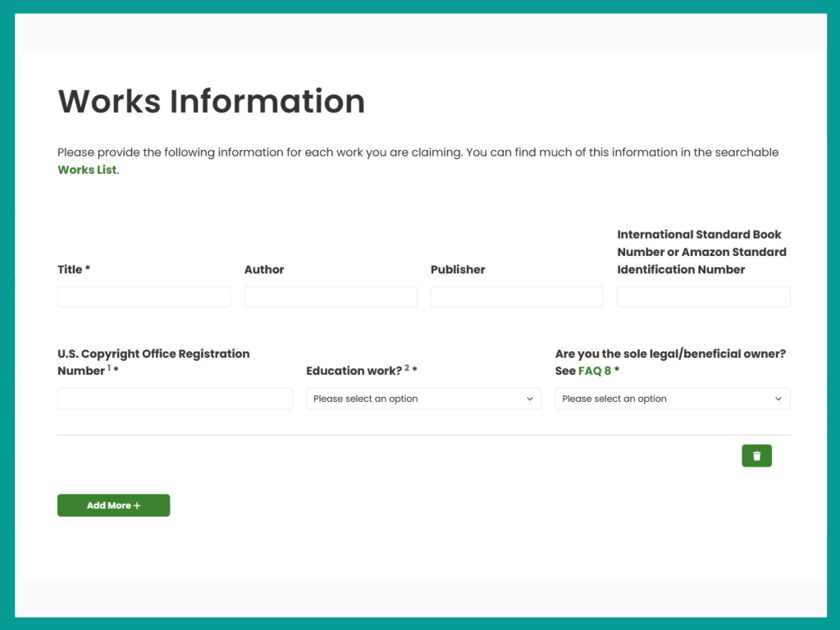This screenshot has height=630, width=840.
Task: Click the Education work dropdown chevron arrow
Action: click(x=529, y=399)
